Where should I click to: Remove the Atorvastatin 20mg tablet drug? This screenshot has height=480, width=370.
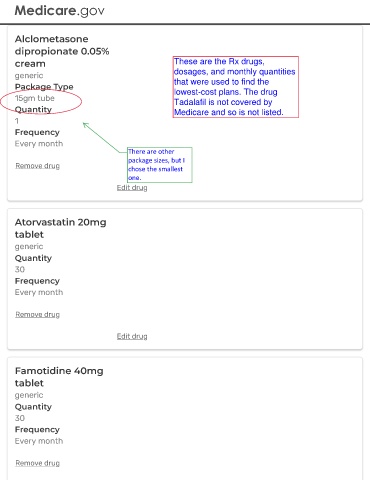pyautogui.click(x=37, y=314)
